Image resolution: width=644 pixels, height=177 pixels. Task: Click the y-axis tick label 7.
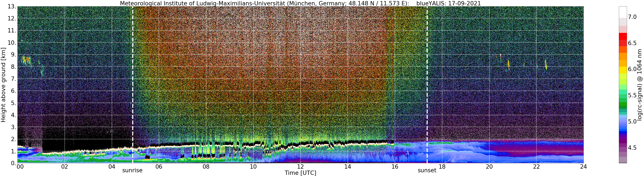[13, 79]
